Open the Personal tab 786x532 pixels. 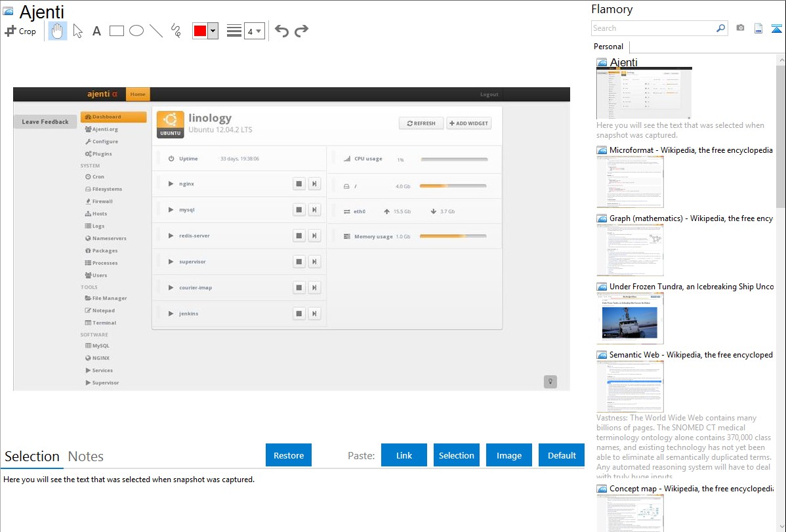coord(608,47)
